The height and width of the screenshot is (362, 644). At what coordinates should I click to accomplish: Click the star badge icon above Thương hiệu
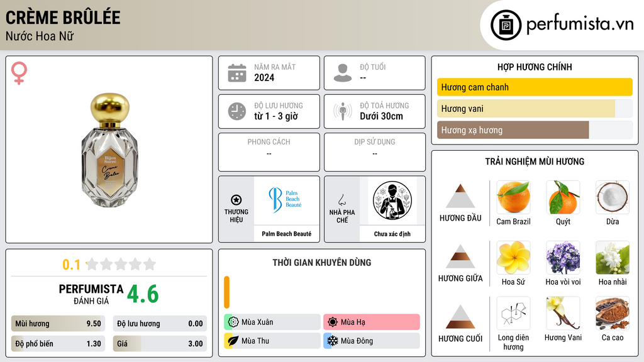[236, 200]
